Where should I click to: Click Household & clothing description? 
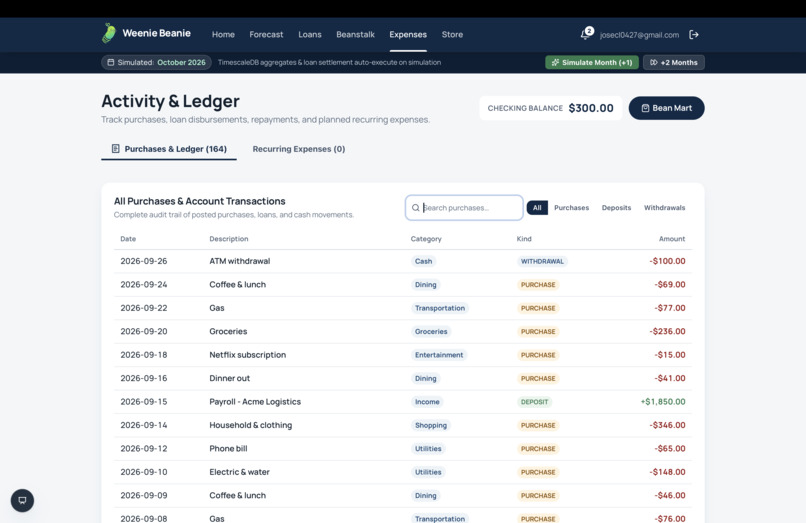[x=250, y=425]
